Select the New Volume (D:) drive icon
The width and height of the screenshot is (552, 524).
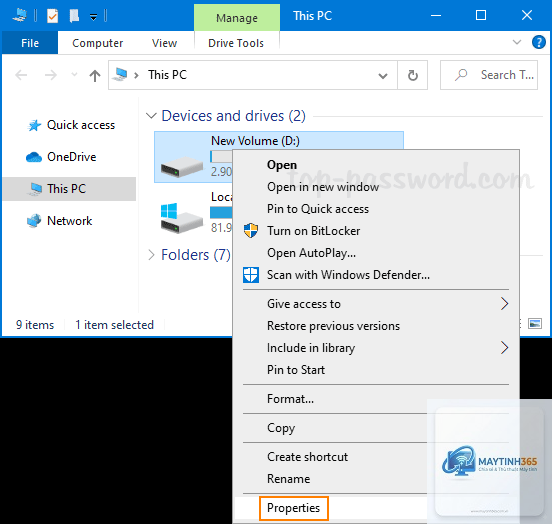tap(182, 167)
